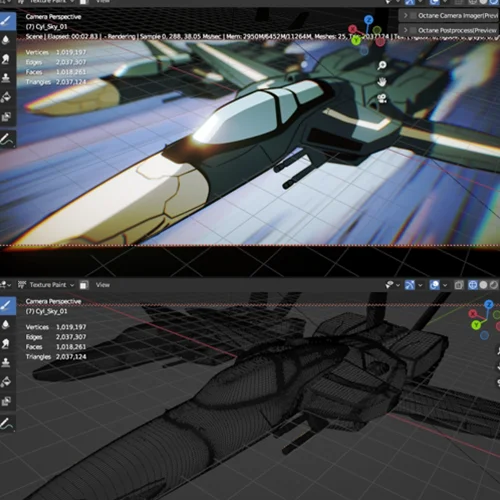500x500 pixels.
Task: Switch lower viewport to solid shading
Action: tap(483, 285)
